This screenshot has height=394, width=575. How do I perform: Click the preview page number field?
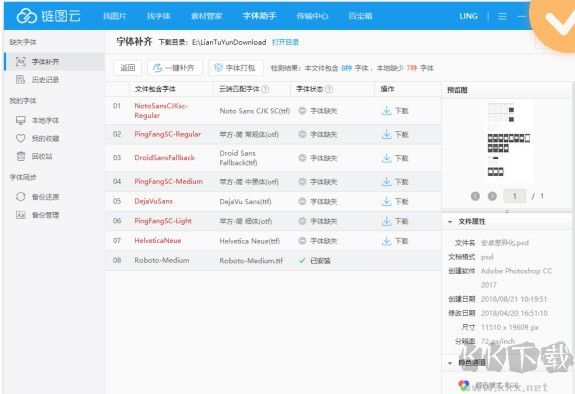pos(514,196)
